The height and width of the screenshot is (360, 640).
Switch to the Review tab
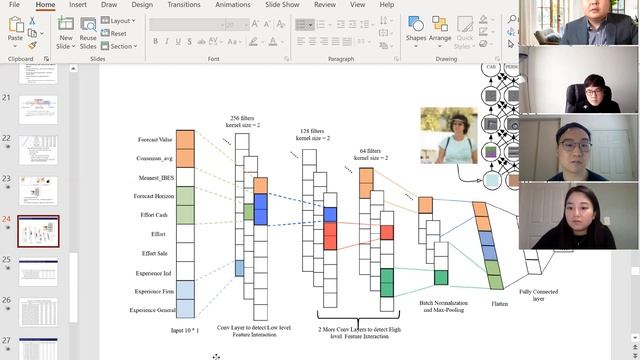pyautogui.click(x=324, y=4)
